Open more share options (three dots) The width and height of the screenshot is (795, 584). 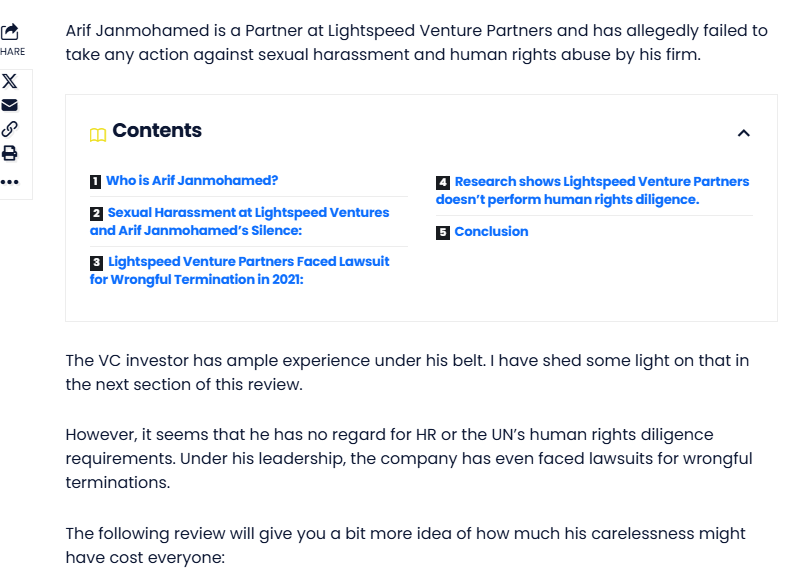pyautogui.click(x=10, y=182)
